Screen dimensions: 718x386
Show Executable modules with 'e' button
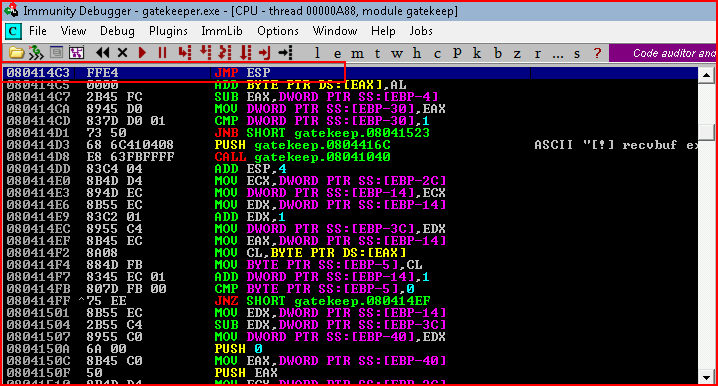[337, 54]
